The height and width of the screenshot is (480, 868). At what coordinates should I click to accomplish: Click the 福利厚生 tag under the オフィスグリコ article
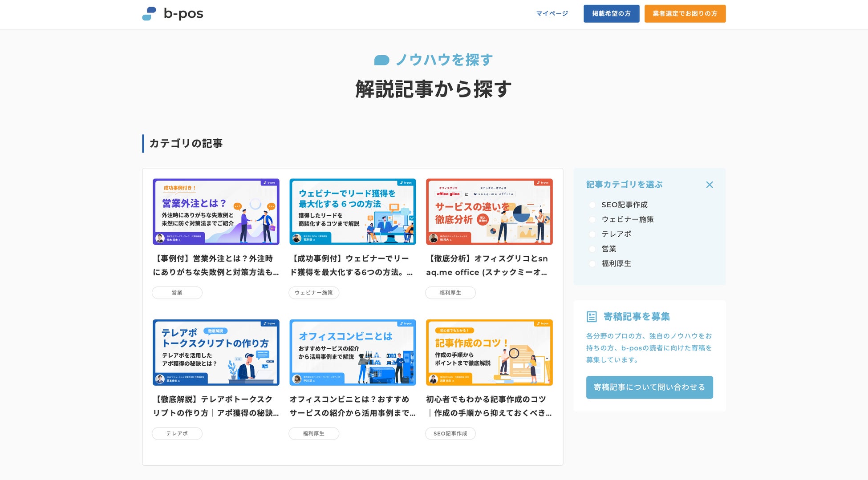click(x=450, y=293)
